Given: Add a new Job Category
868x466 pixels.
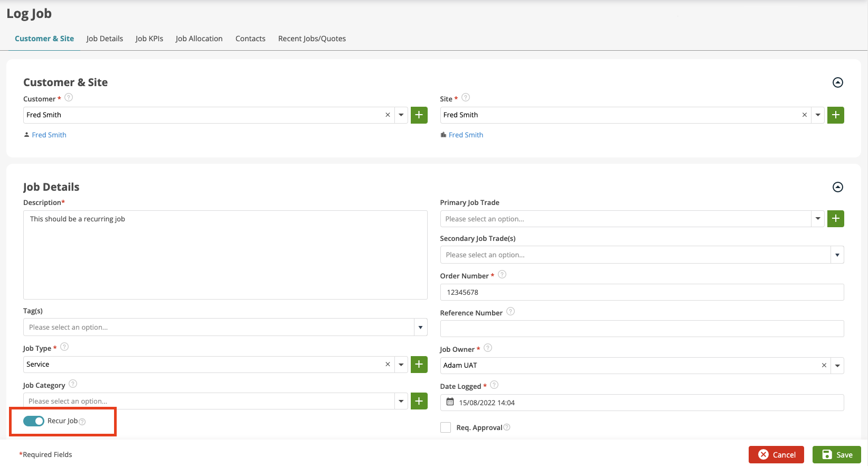Looking at the screenshot, I should point(419,401).
